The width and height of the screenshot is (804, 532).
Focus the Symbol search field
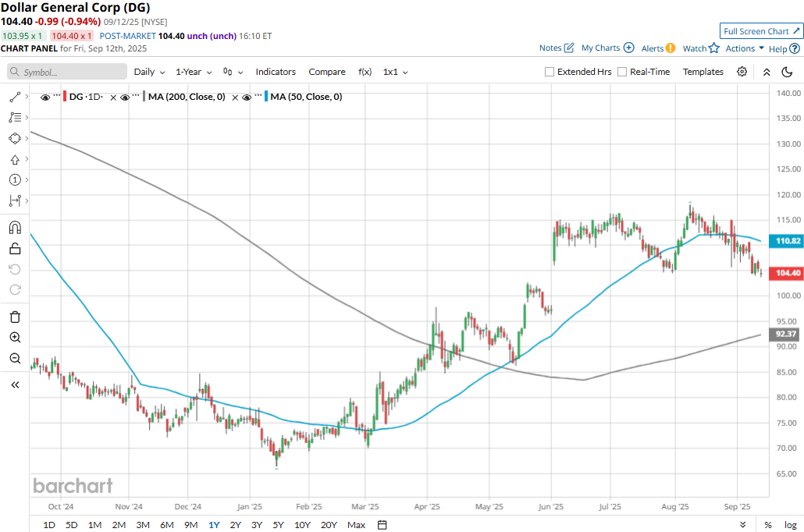click(x=67, y=72)
